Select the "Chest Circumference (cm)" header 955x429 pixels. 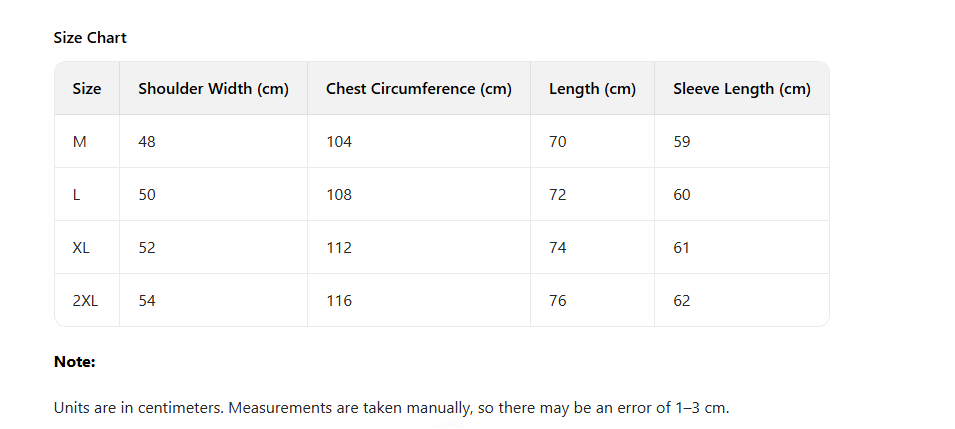[418, 89]
